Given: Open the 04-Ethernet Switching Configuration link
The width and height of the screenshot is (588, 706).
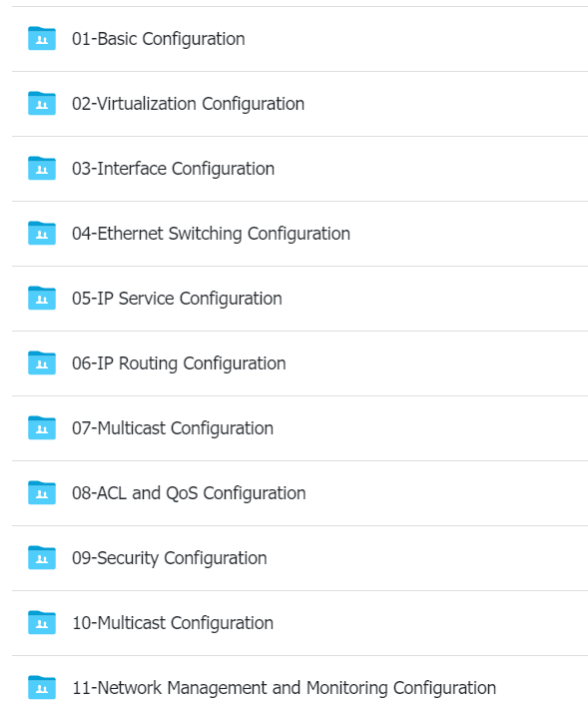Looking at the screenshot, I should tap(212, 234).
